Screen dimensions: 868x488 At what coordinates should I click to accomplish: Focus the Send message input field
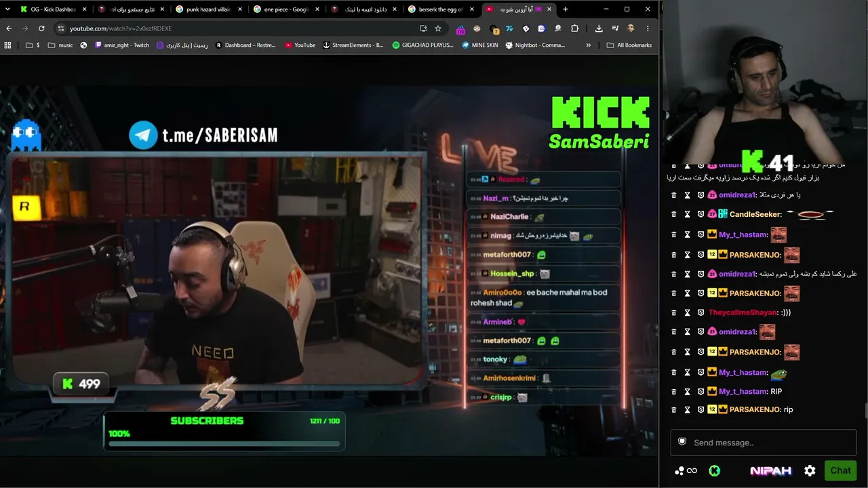tap(764, 443)
